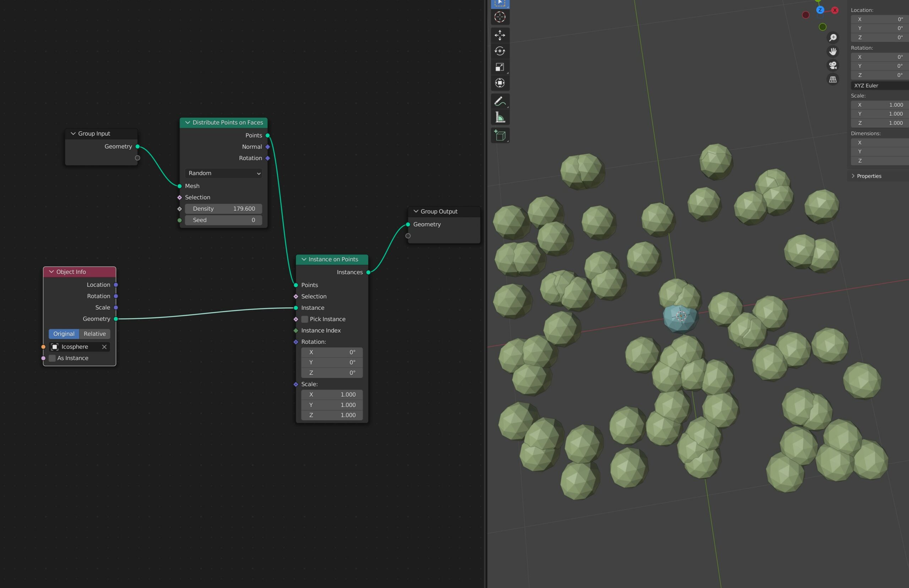This screenshot has height=588, width=909.
Task: Collapse the Instance on Points node
Action: pos(304,259)
